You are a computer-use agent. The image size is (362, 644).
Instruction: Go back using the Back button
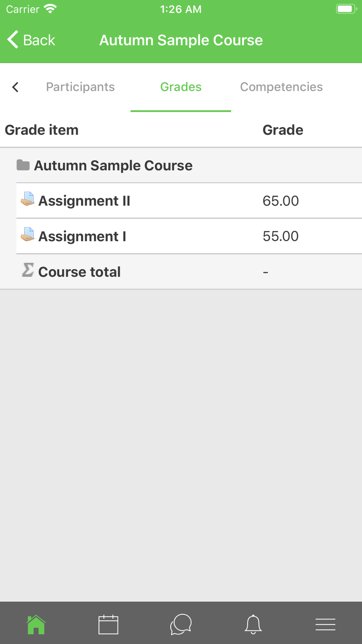point(31,40)
